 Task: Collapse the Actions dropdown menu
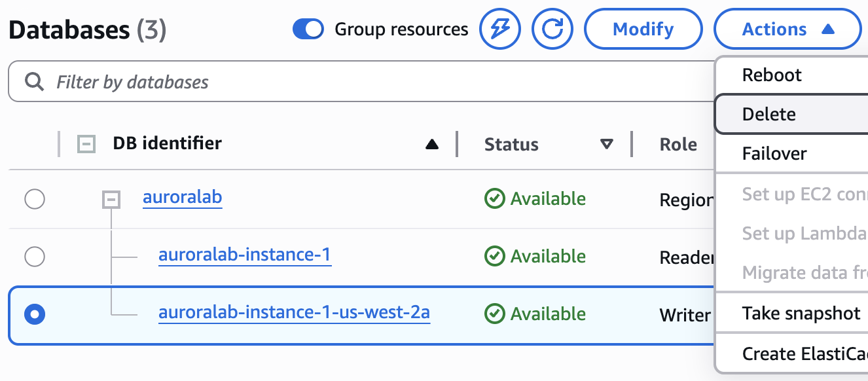coord(787,29)
